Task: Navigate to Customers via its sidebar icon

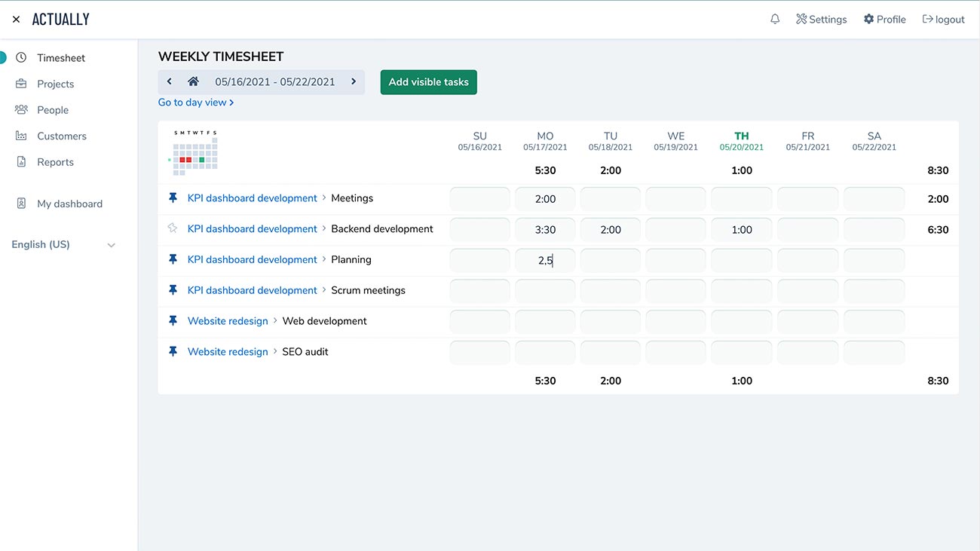Action: click(x=23, y=136)
